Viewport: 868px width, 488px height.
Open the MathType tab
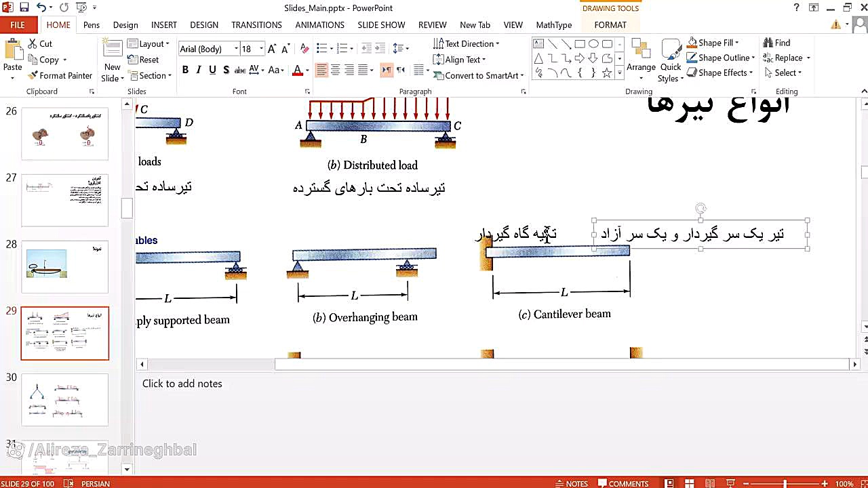click(x=554, y=25)
